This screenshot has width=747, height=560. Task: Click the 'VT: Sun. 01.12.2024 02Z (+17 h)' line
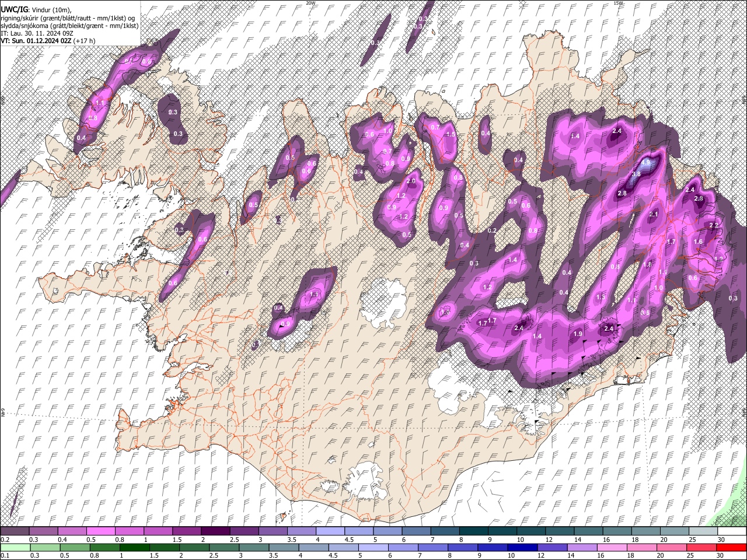[48, 41]
